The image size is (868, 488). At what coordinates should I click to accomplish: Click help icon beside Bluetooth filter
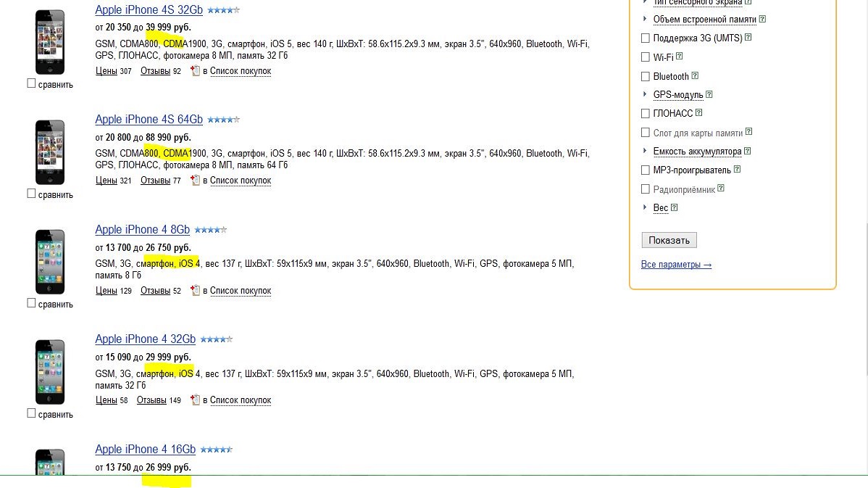coord(695,75)
